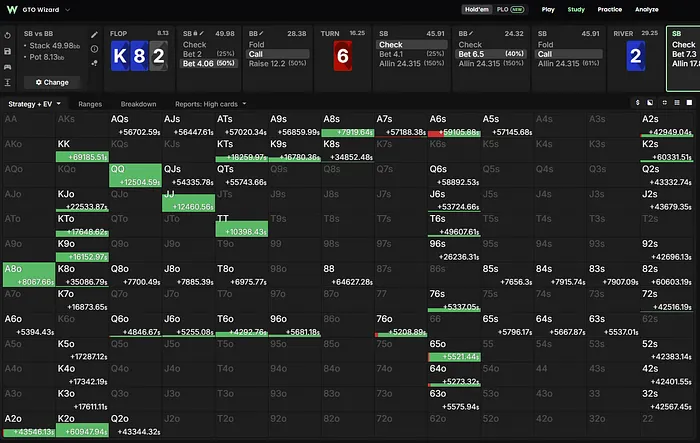Click the save floppy disk icon

tap(8, 51)
